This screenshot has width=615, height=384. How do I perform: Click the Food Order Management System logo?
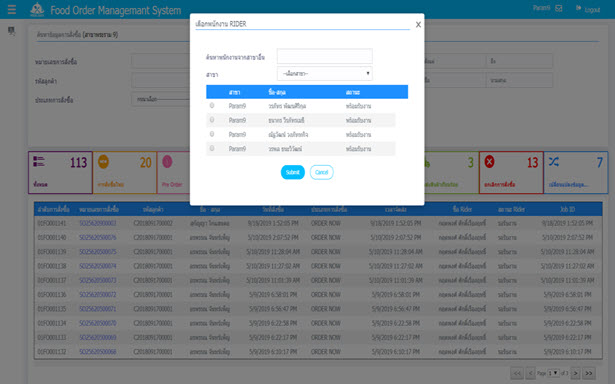[x=37, y=10]
